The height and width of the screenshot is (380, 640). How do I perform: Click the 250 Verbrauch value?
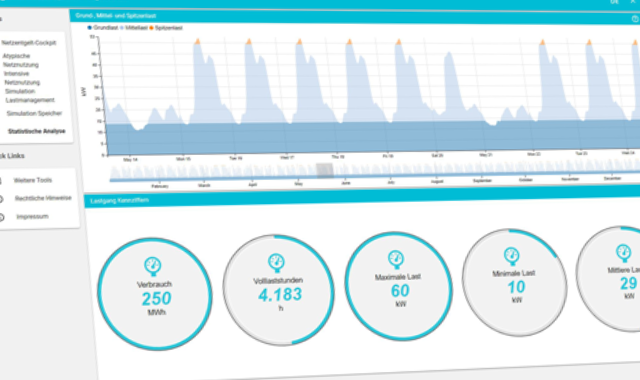click(156, 299)
